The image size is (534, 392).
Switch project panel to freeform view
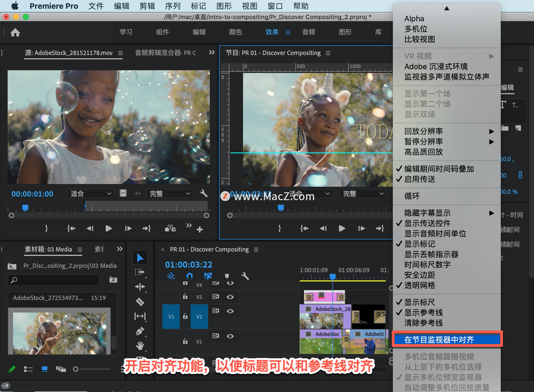(x=61, y=369)
